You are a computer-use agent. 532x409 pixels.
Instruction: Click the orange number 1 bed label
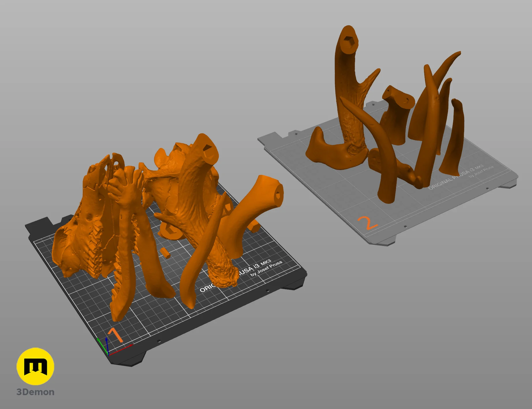[x=115, y=335]
